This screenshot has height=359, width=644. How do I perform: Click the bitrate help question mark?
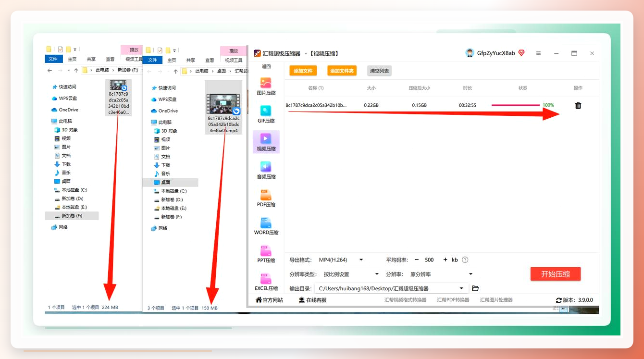tap(465, 260)
